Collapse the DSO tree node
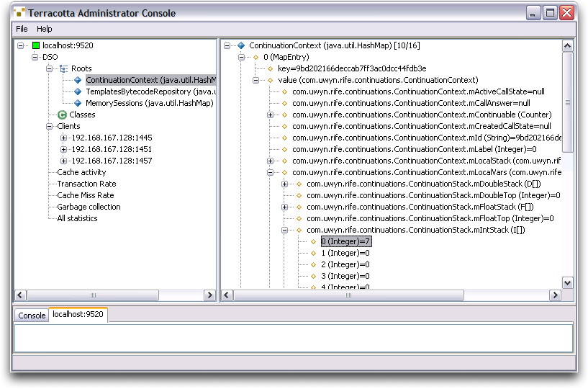The height and width of the screenshot is (389, 588). 35,57
